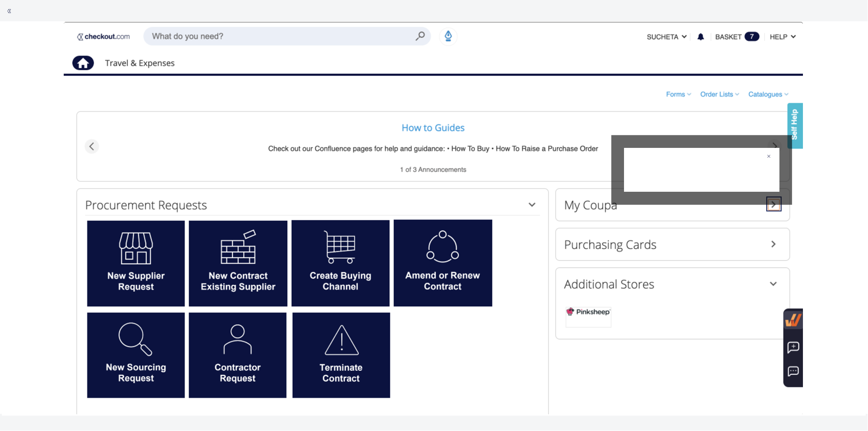Open the Contractor Request tile
This screenshot has height=431, width=868.
tap(238, 355)
